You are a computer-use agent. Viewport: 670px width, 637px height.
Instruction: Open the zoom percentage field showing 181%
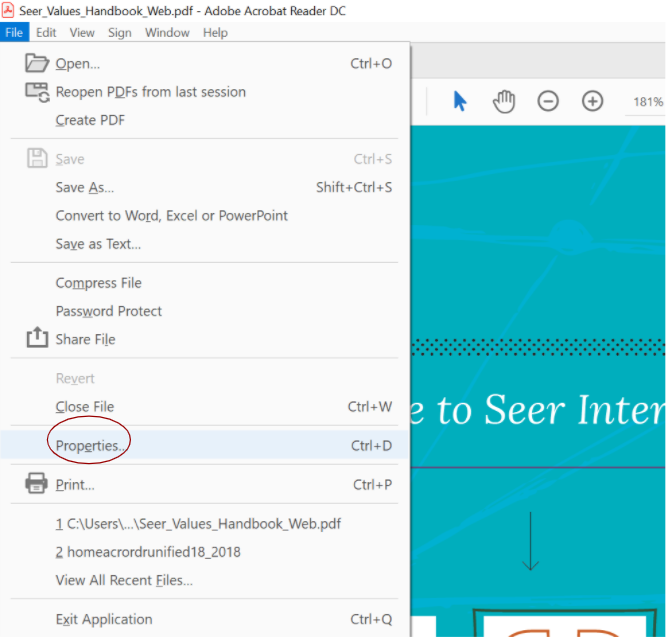[x=647, y=102]
